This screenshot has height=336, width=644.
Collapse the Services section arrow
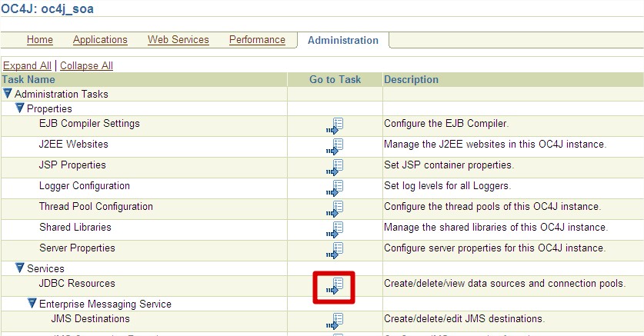[x=20, y=268]
